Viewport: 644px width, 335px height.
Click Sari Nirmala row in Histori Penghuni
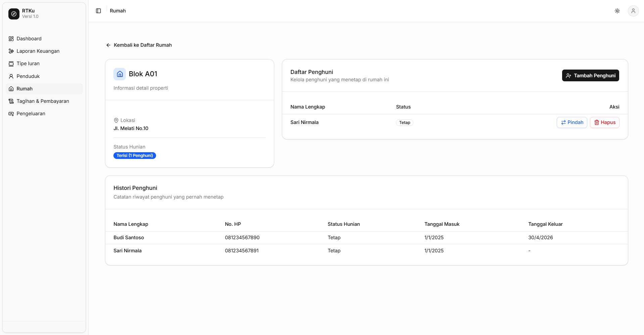[x=366, y=251]
